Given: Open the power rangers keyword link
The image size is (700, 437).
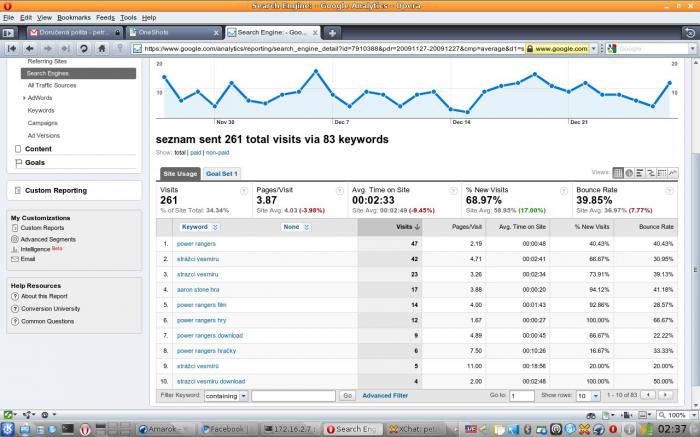Looking at the screenshot, I should (196, 244).
